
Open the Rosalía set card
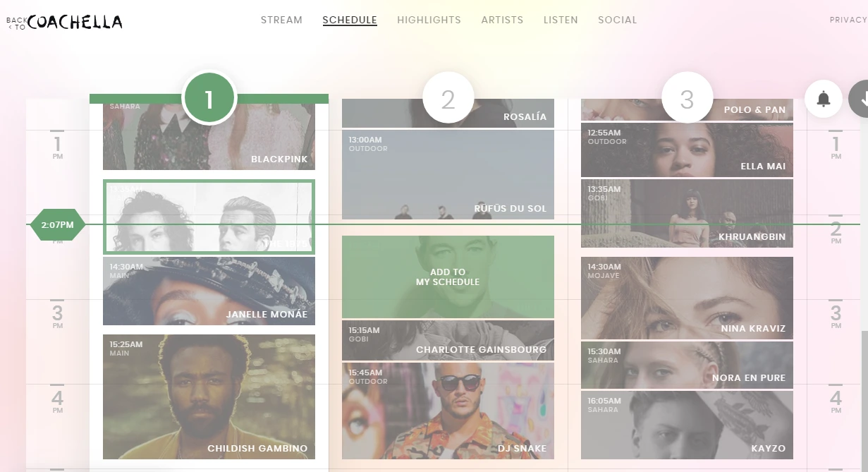click(448, 113)
